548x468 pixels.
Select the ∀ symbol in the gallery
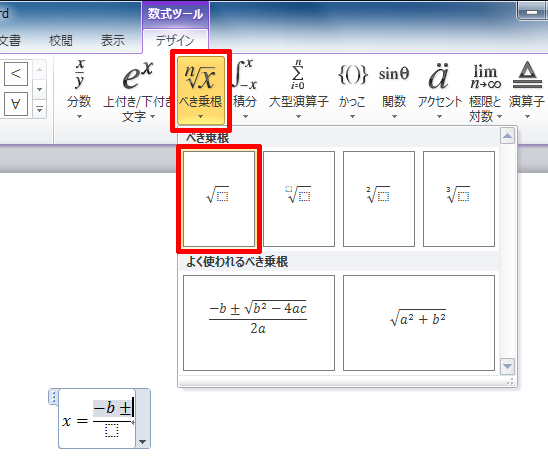[x=16, y=104]
